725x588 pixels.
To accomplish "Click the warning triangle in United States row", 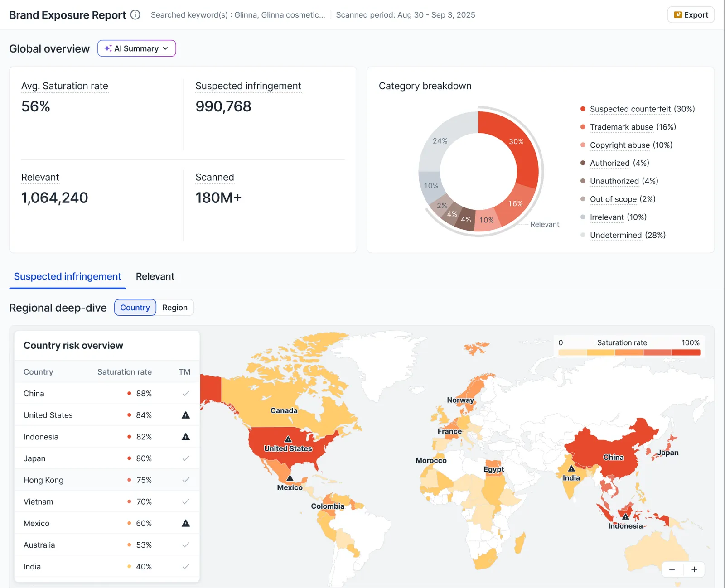I will click(186, 415).
